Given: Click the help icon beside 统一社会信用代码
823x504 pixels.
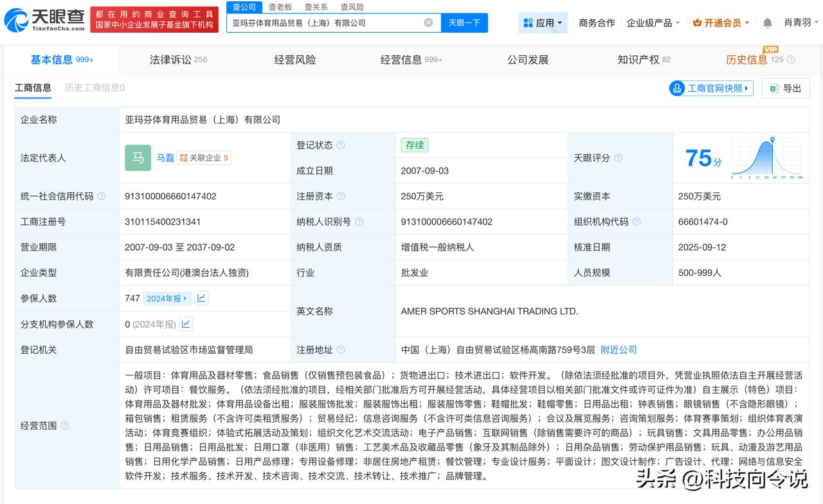Looking at the screenshot, I should [x=101, y=196].
